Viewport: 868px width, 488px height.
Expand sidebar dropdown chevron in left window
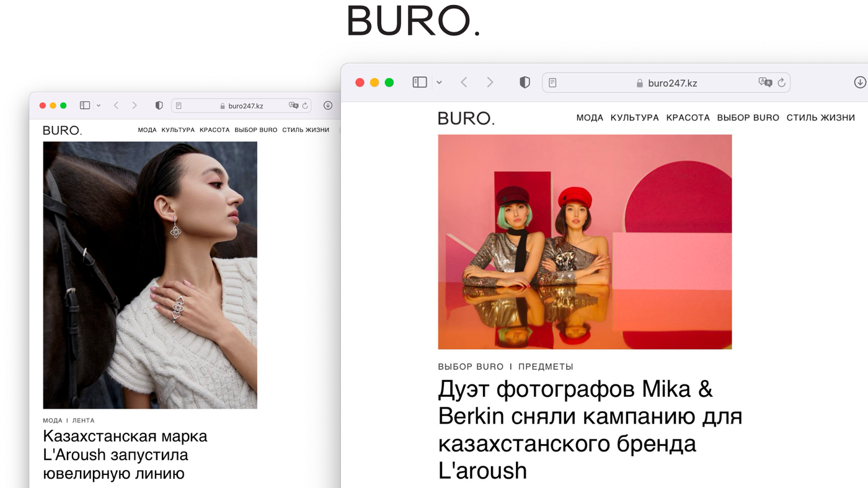click(99, 106)
